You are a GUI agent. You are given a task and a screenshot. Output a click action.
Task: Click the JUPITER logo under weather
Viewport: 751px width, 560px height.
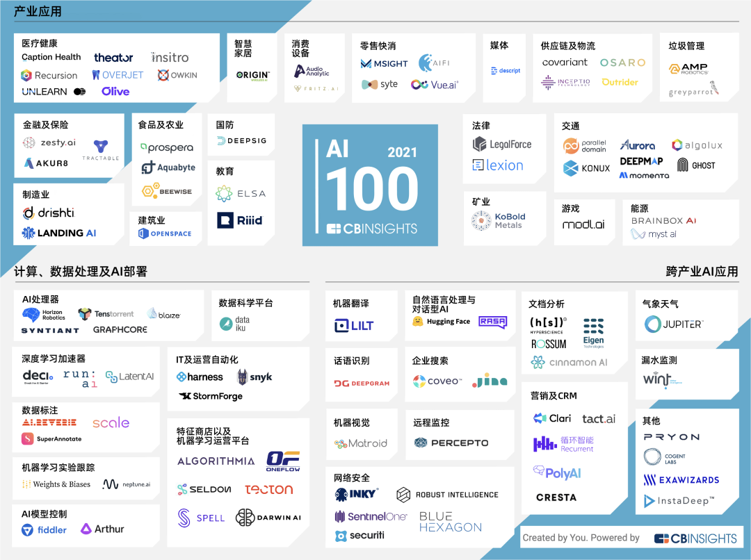pyautogui.click(x=673, y=324)
